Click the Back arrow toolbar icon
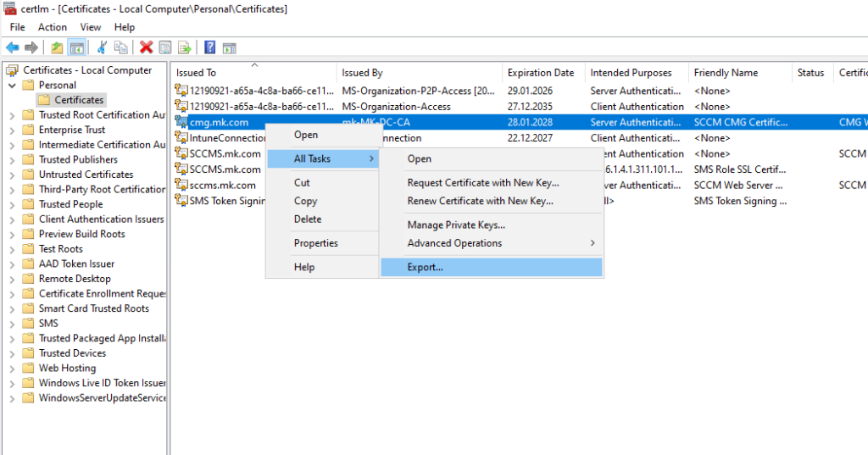The width and height of the screenshot is (868, 455). coord(13,47)
